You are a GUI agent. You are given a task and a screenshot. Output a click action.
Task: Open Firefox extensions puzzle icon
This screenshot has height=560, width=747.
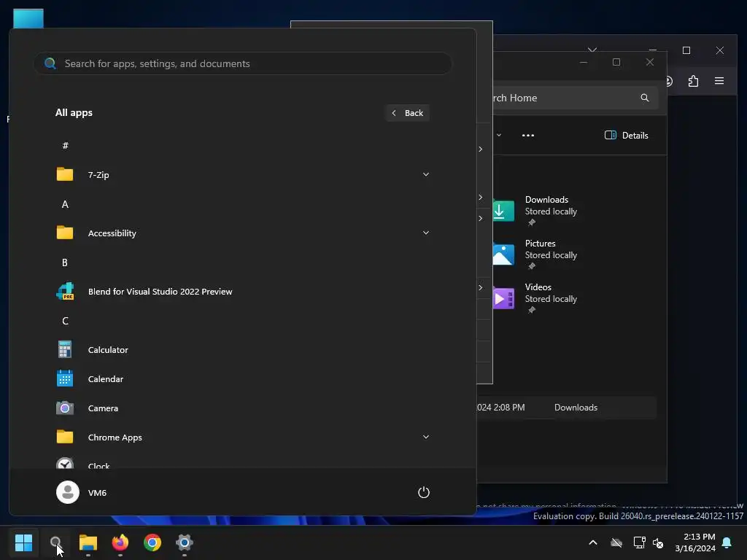693,81
